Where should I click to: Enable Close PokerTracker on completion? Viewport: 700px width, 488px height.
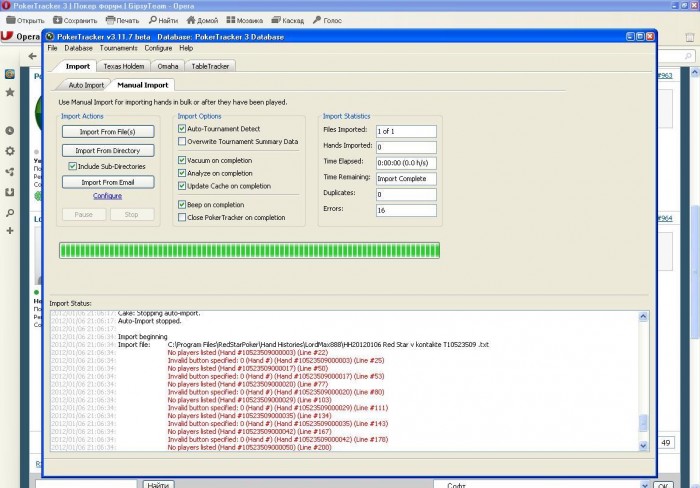tap(182, 217)
